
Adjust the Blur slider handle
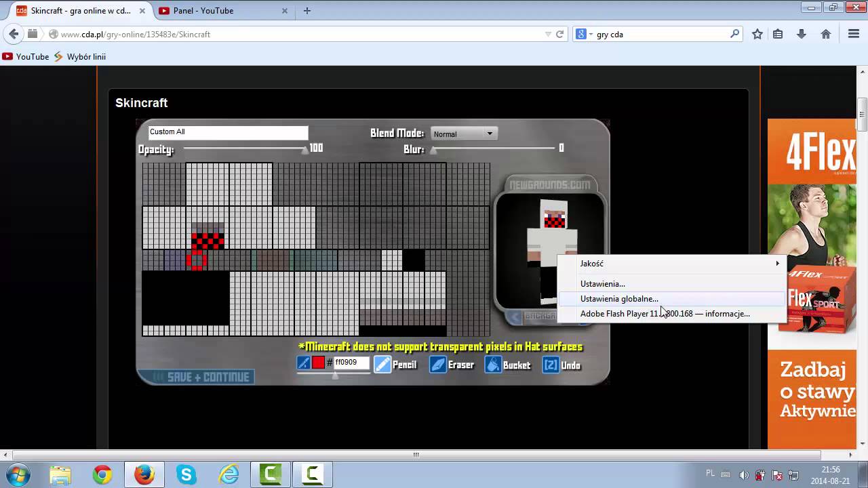tap(433, 150)
